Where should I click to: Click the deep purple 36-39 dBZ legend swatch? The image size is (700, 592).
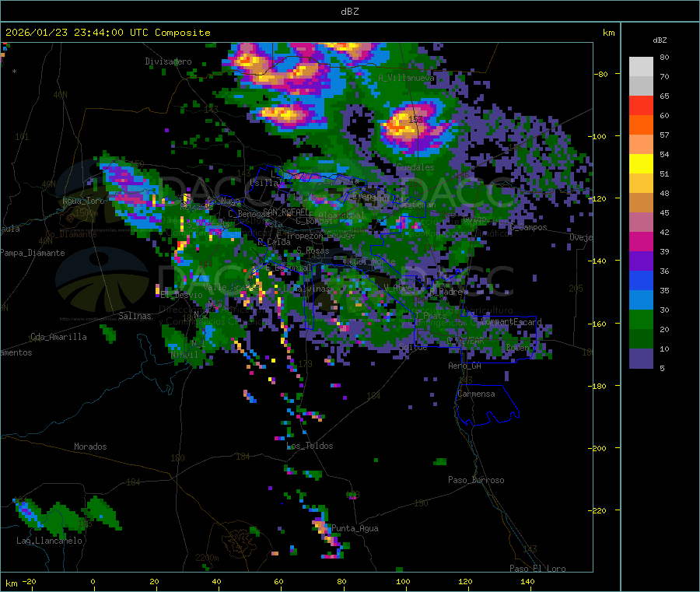pyautogui.click(x=641, y=261)
